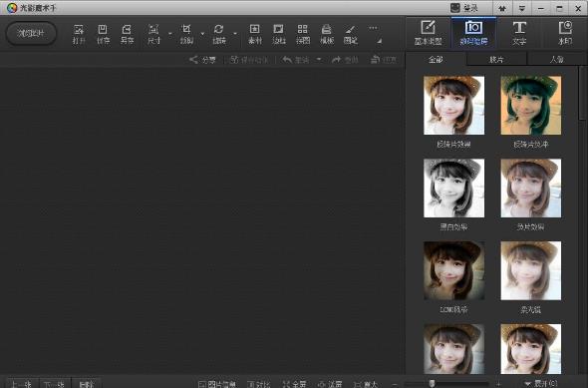Switch to the 人像 portrait effects tab

(556, 59)
